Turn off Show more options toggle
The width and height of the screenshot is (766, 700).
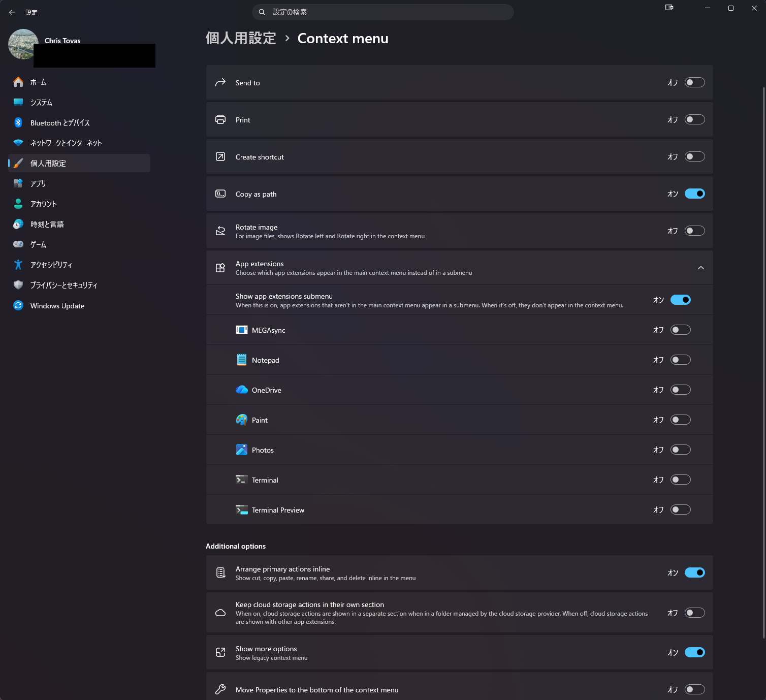point(695,652)
